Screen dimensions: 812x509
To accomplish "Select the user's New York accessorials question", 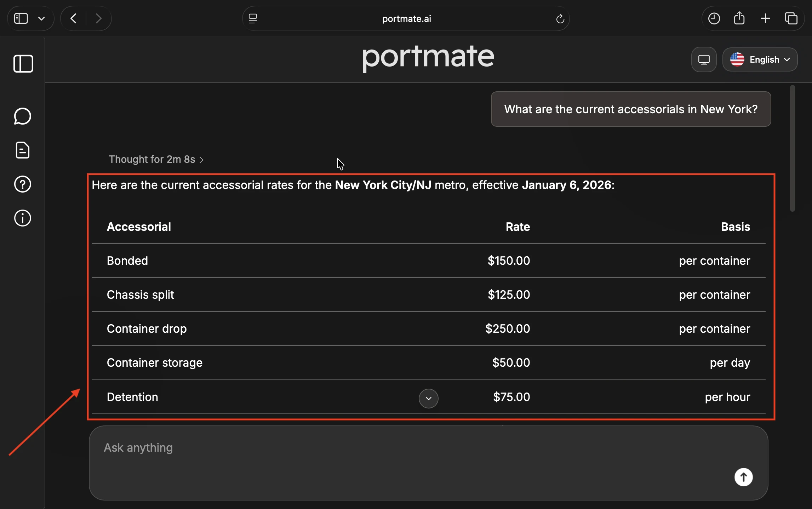I will click(631, 109).
